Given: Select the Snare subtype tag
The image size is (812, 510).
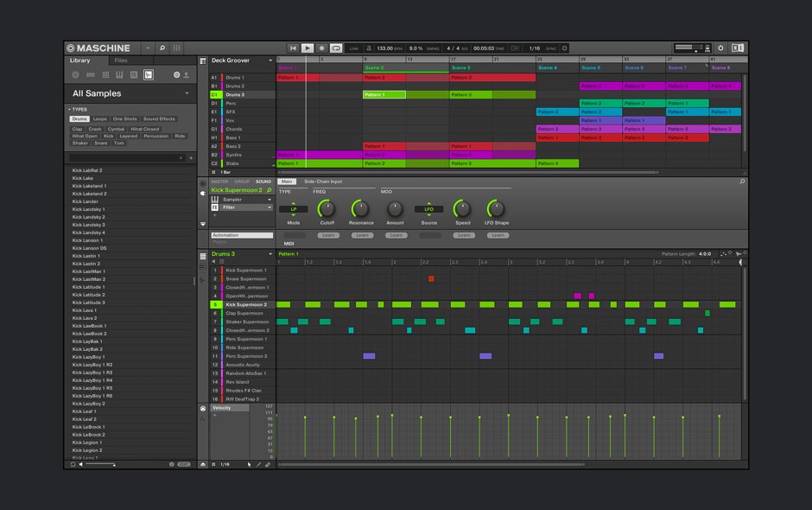Looking at the screenshot, I should tap(101, 143).
